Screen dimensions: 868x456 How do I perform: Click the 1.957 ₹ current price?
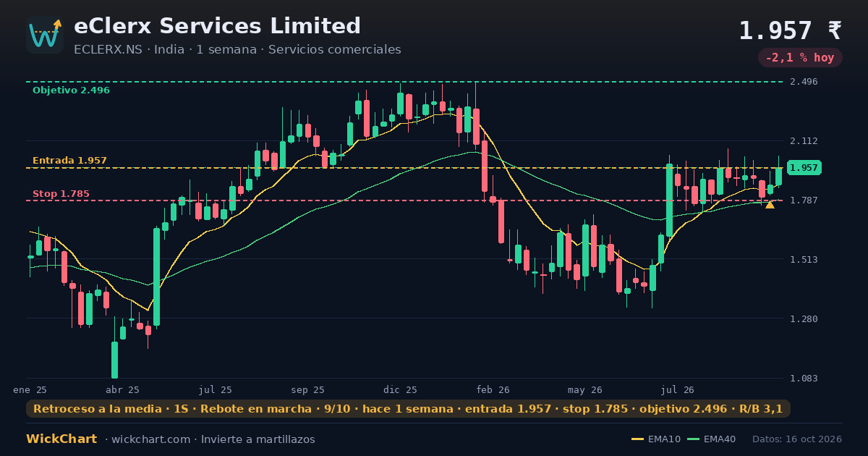[790, 30]
